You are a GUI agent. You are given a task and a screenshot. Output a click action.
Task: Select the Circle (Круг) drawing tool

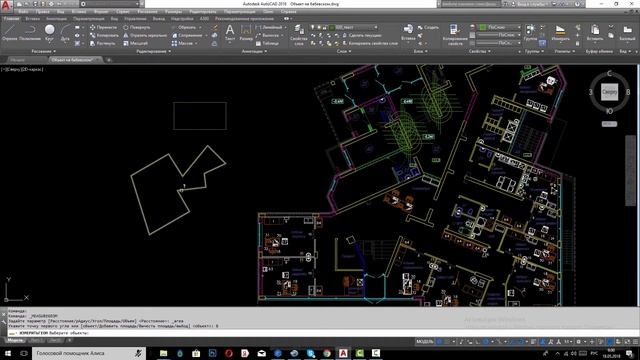coord(49,32)
